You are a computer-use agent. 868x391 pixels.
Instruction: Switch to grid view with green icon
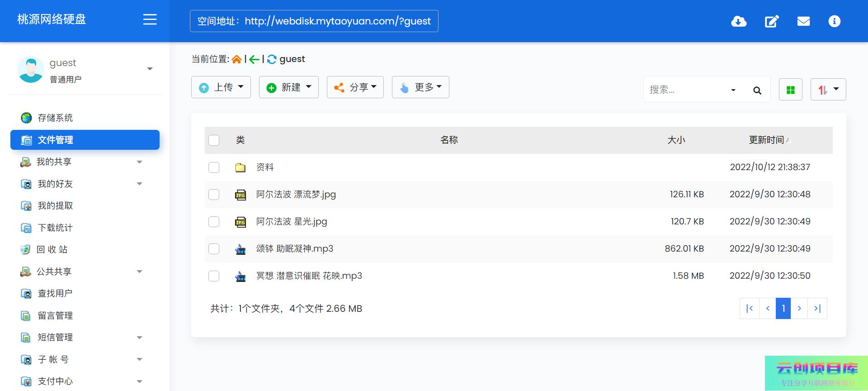(x=790, y=90)
